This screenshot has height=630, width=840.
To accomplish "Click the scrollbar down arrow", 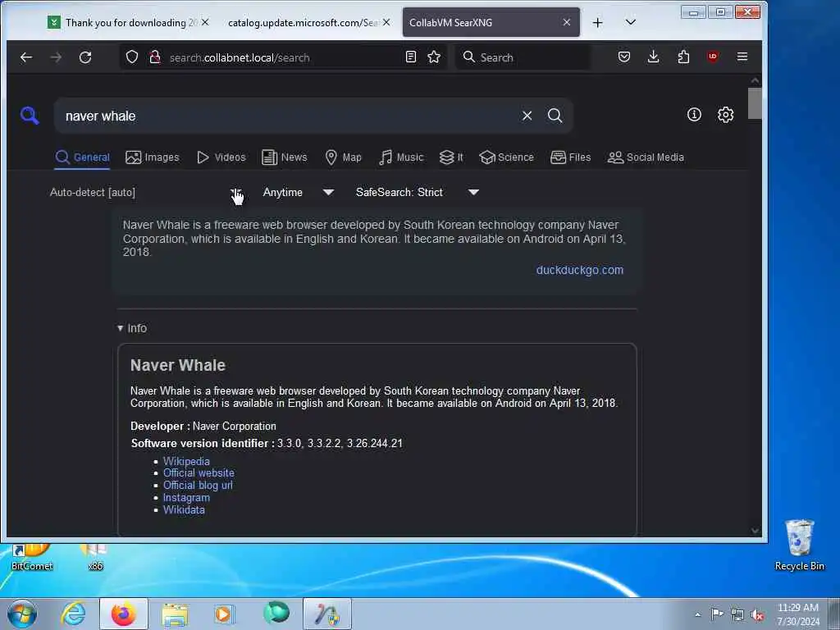I will (x=755, y=531).
